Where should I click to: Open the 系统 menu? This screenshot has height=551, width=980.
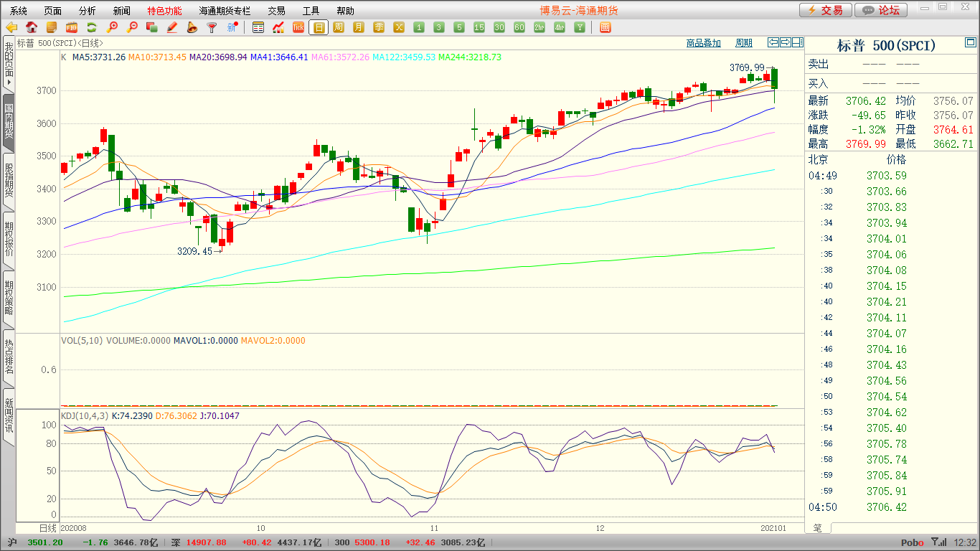[x=19, y=11]
